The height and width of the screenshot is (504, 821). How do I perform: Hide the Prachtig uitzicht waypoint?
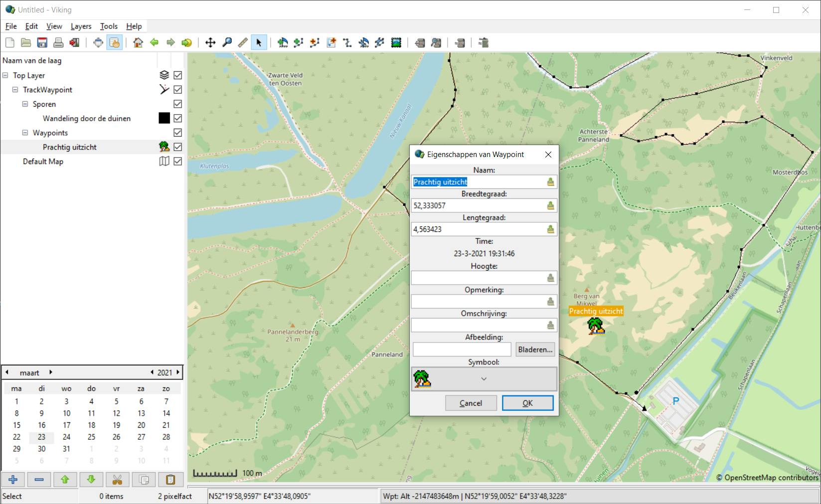[178, 147]
